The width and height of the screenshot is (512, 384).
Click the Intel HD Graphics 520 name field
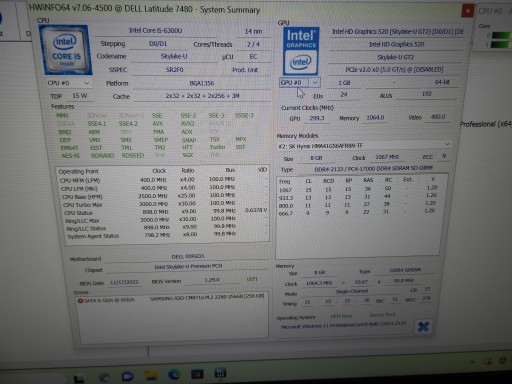397,44
